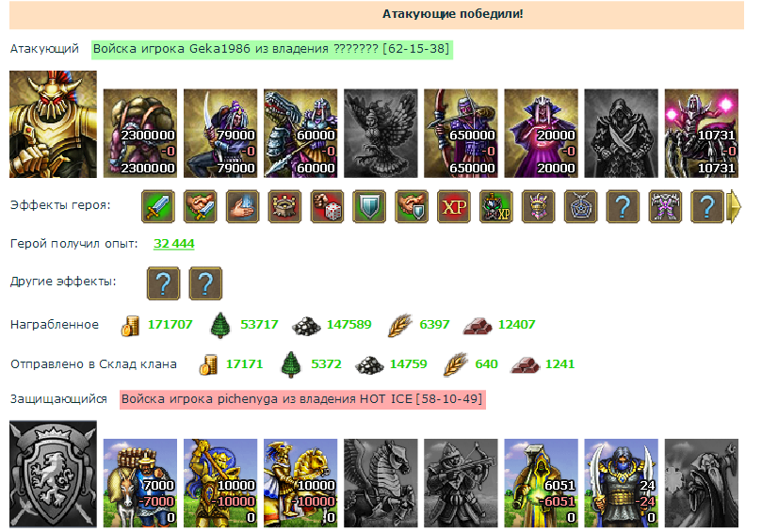Click the warrior with XP effect icon

tap(496, 206)
